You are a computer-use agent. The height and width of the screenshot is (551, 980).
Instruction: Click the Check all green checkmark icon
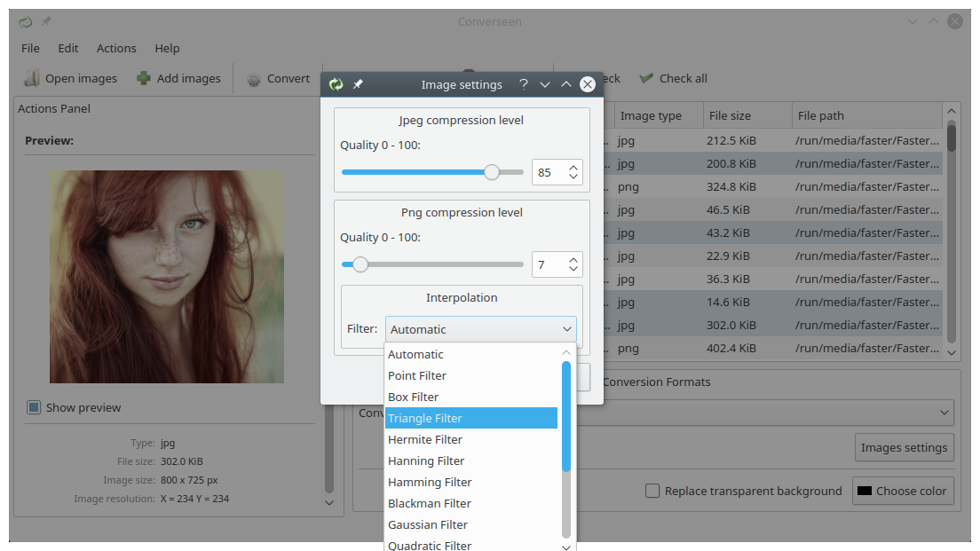[646, 78]
